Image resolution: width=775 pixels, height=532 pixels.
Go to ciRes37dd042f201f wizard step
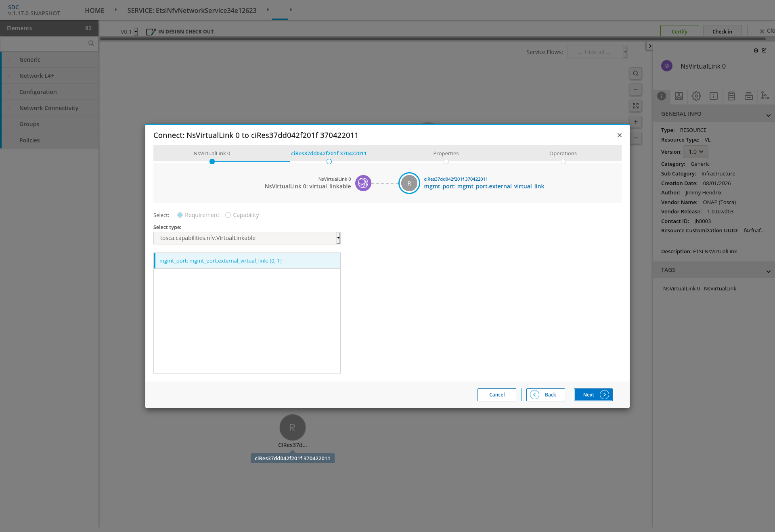329,154
